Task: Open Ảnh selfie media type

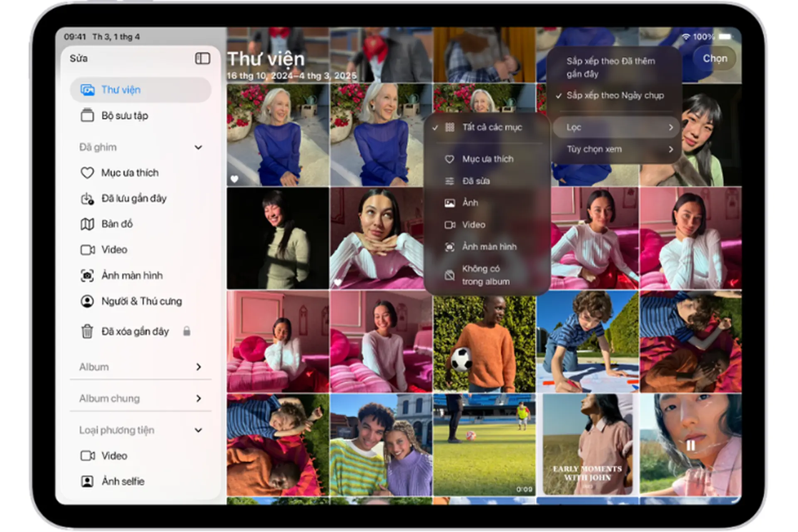Action: [x=140, y=481]
